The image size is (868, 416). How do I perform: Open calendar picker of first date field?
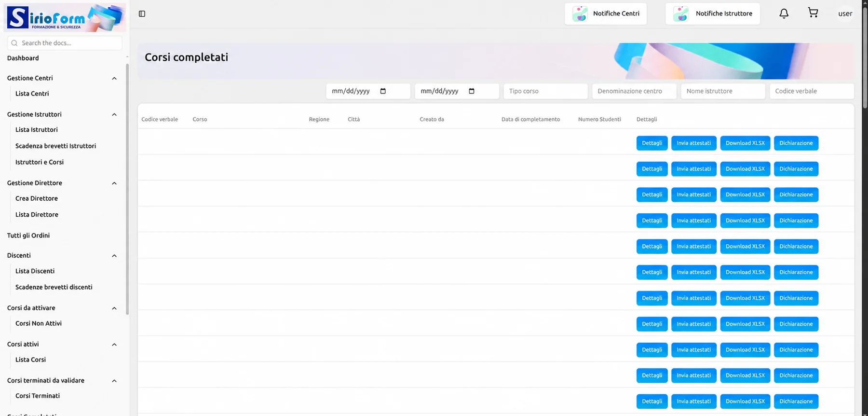(383, 91)
